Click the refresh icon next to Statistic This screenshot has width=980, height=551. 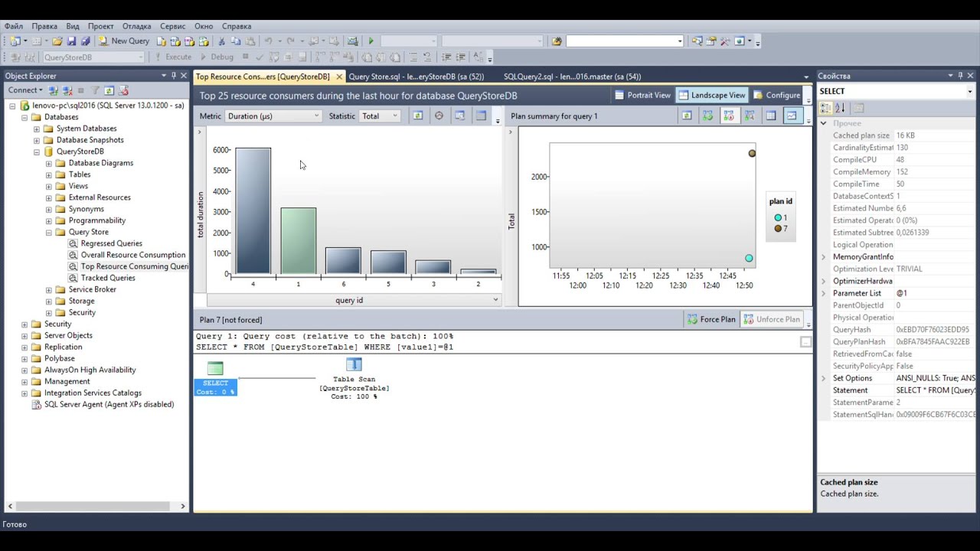tap(418, 116)
